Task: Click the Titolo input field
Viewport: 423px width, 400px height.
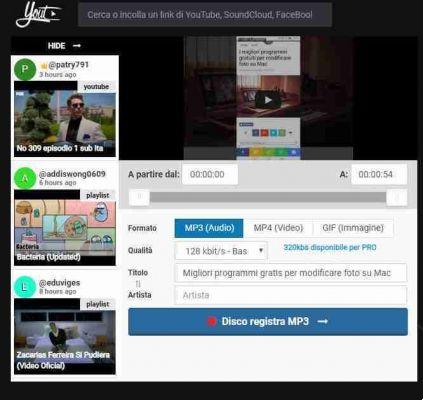Action: (x=290, y=273)
